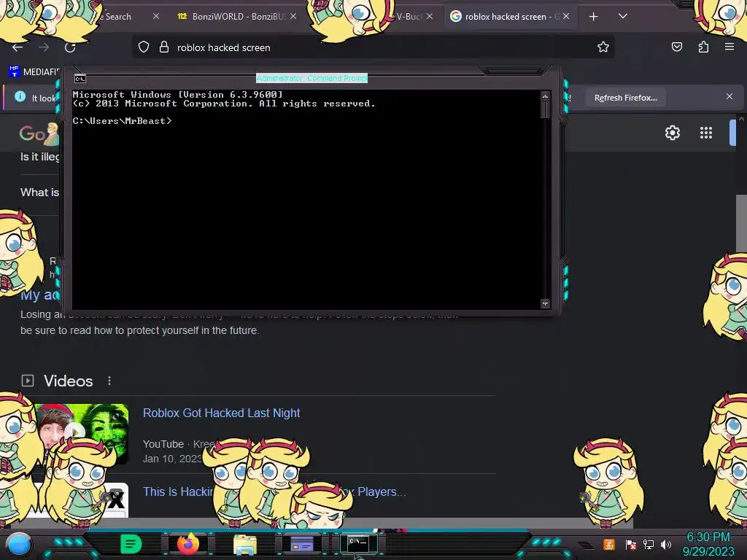The image size is (747, 560).
Task: Click the Command Prompt window system icon
Action: [80, 79]
